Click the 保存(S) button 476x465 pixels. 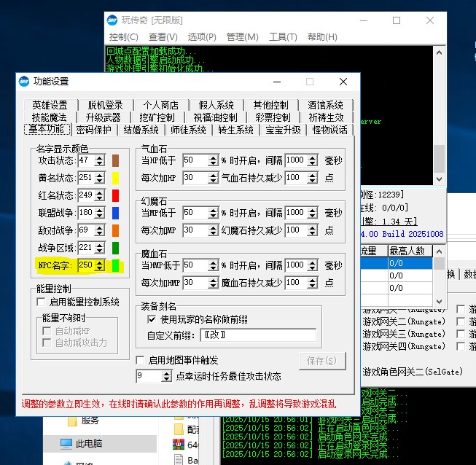pos(321,361)
